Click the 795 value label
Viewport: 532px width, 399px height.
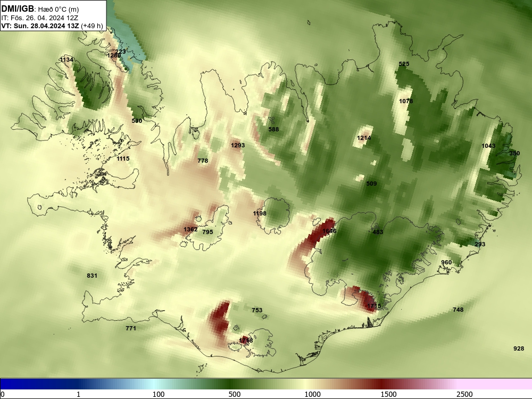(207, 232)
